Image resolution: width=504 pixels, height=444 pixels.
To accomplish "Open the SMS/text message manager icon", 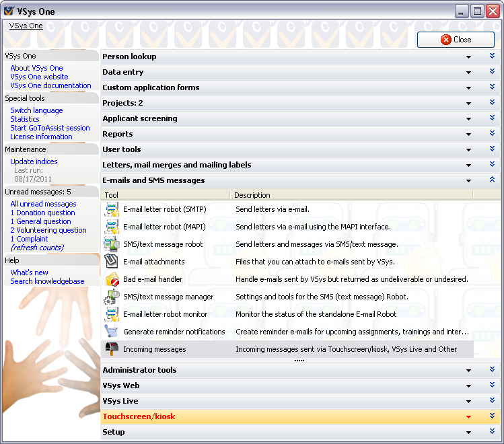I will pyautogui.click(x=112, y=297).
